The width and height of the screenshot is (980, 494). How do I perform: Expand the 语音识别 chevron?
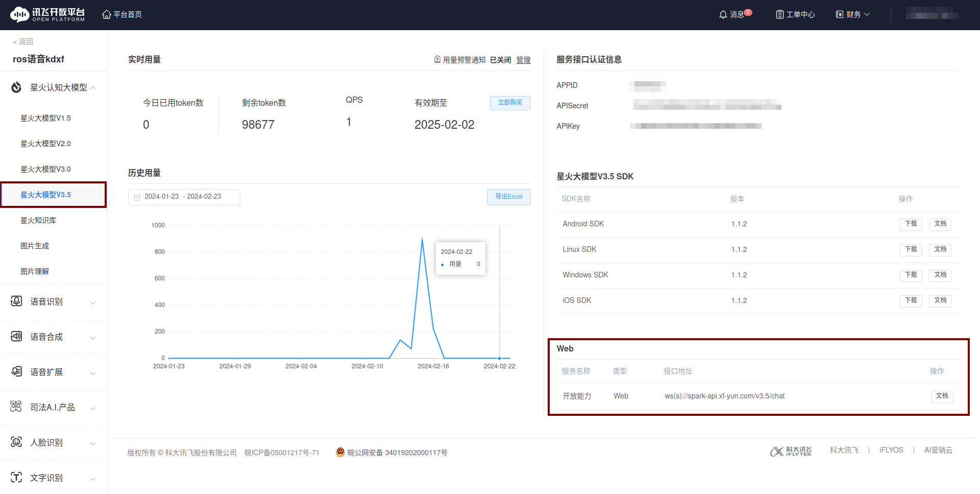pos(93,303)
